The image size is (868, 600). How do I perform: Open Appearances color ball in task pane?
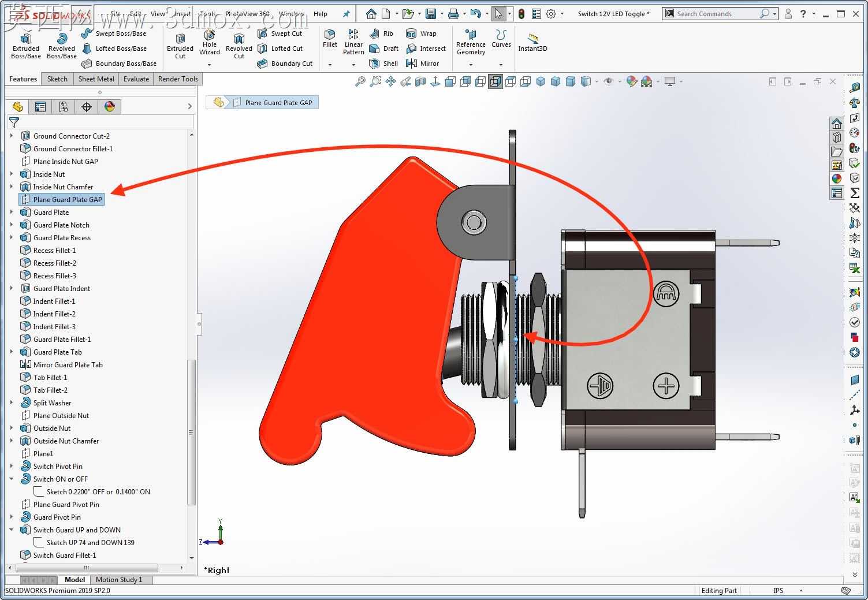point(837,179)
